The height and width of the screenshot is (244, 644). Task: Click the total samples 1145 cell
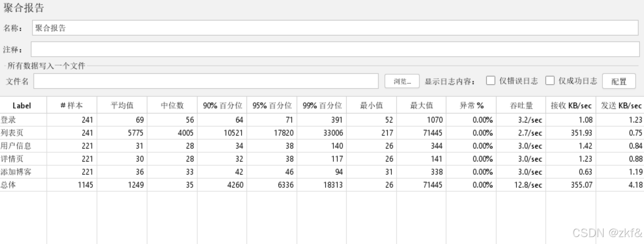pos(85,185)
